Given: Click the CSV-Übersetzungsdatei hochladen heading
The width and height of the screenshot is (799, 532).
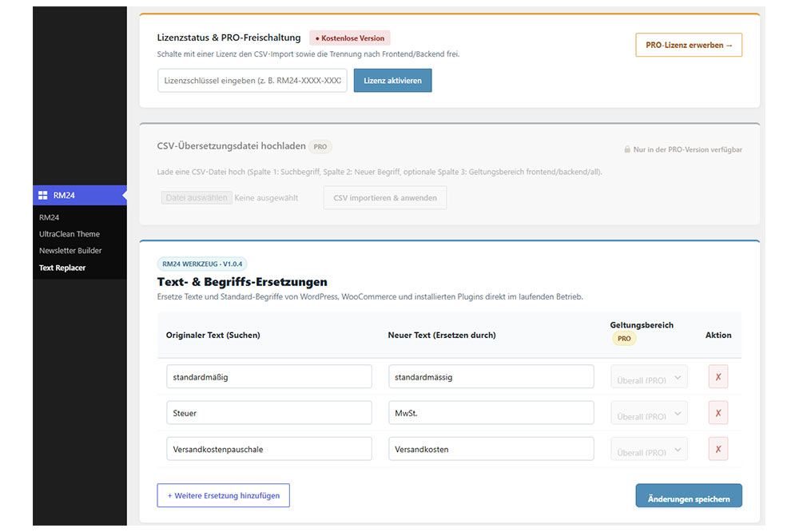Looking at the screenshot, I should point(232,145).
